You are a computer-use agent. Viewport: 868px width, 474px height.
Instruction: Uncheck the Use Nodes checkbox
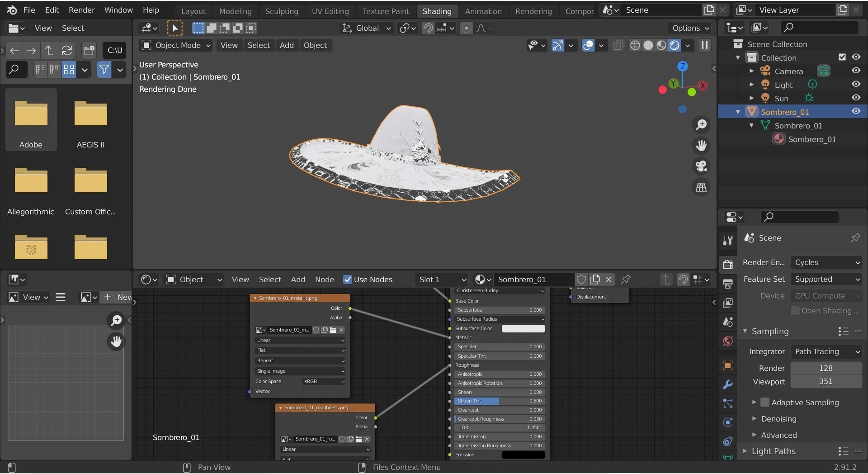pos(348,280)
